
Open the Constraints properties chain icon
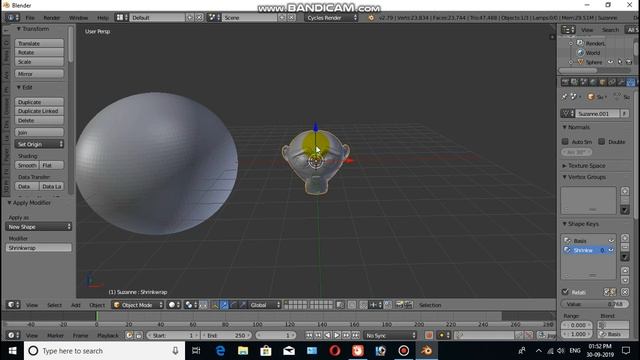pos(612,82)
